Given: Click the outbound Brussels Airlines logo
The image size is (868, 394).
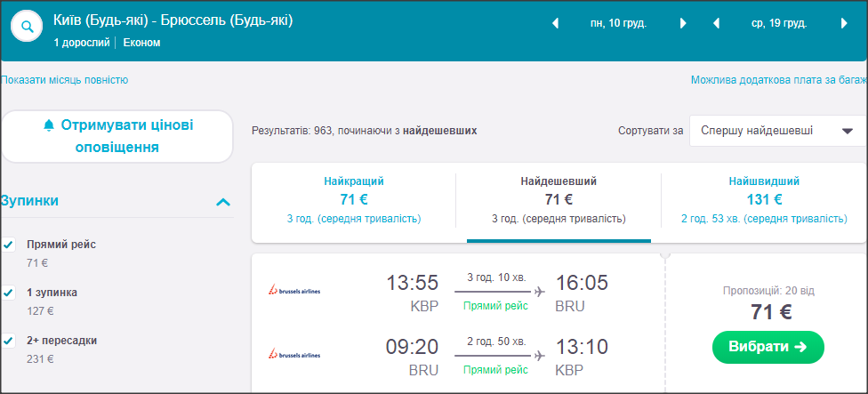Looking at the screenshot, I should click(294, 290).
